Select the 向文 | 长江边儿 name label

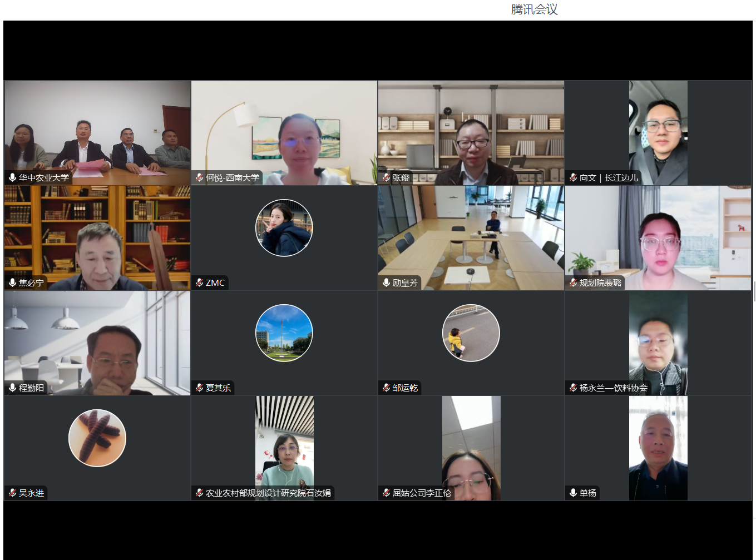pos(609,178)
